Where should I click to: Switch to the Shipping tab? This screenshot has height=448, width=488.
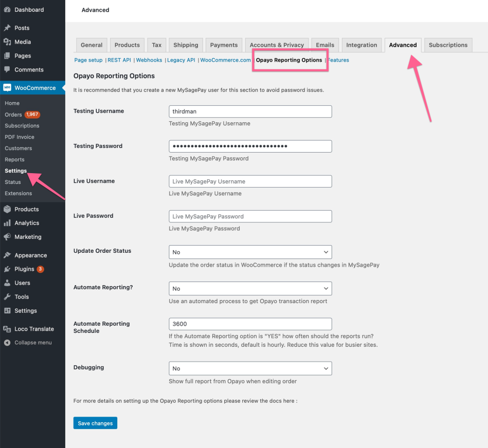[186, 45]
